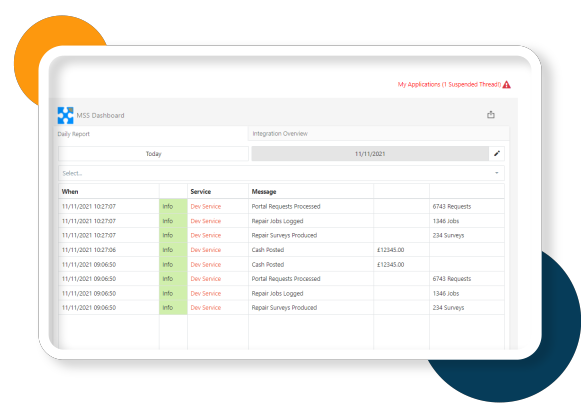
Task: Open Dev Service link in Cash Posted 10:27:06 row
Action: (206, 250)
